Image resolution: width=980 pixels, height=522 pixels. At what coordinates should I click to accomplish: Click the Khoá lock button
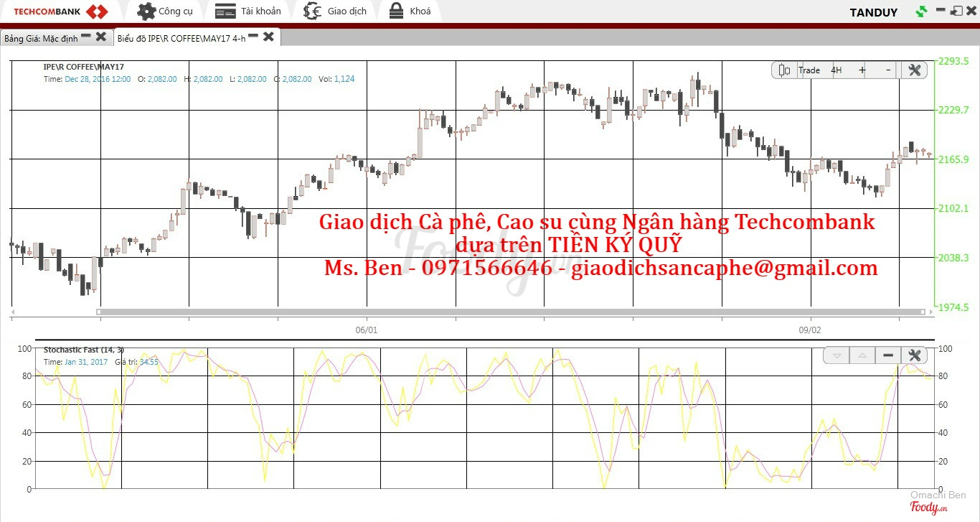tap(410, 11)
